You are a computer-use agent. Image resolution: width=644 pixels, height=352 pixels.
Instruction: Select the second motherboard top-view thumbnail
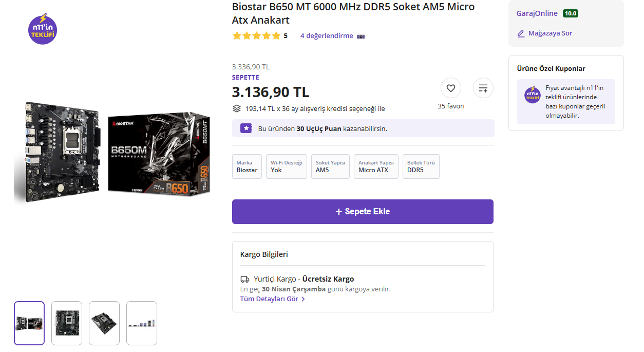[67, 323]
